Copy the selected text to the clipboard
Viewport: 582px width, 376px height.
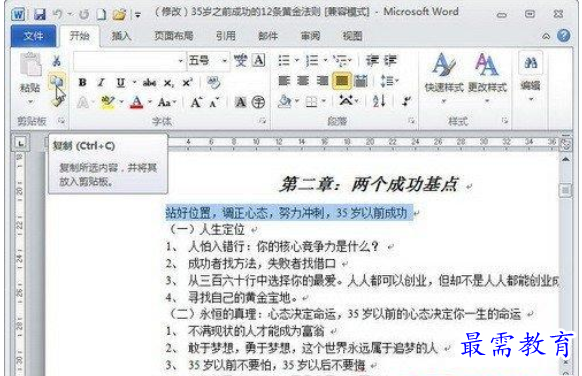coord(56,81)
